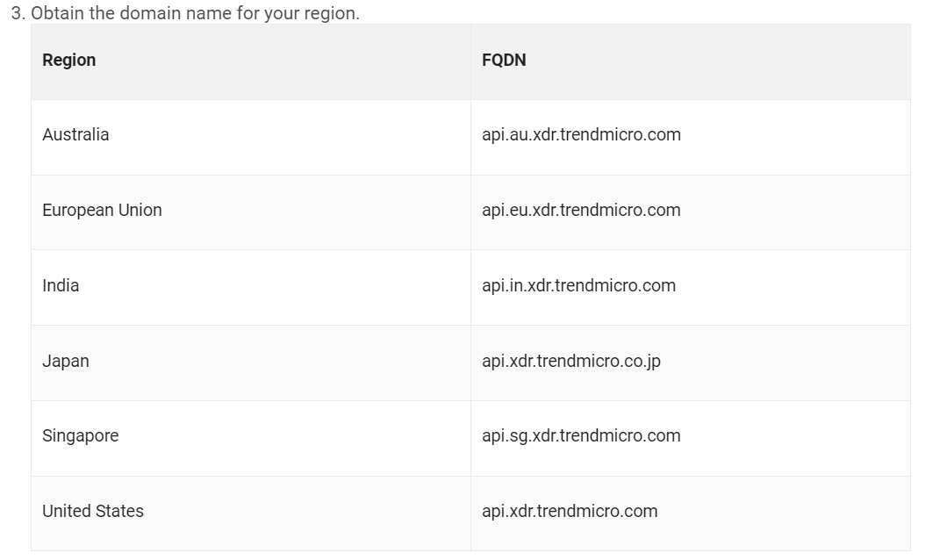Screen dimensions: 940x560
Task: Click api.in.xdr.trendmicro.com domain text
Action: tap(578, 285)
